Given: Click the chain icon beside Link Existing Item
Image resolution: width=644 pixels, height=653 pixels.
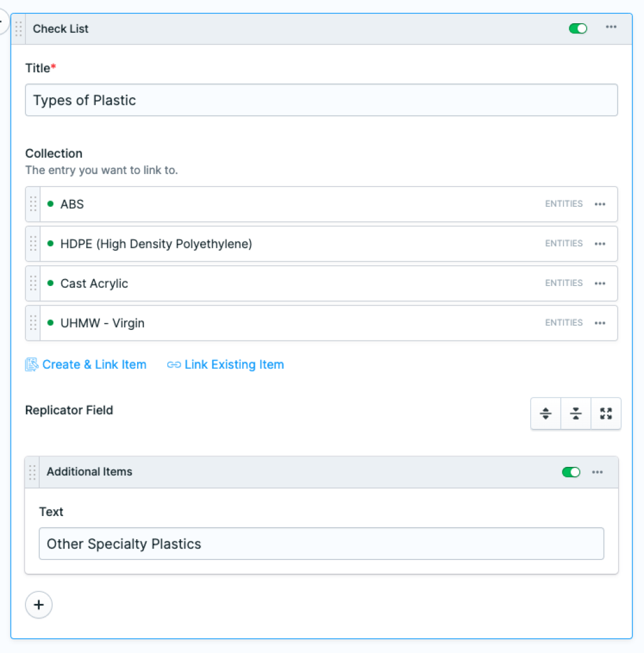Looking at the screenshot, I should tap(174, 365).
